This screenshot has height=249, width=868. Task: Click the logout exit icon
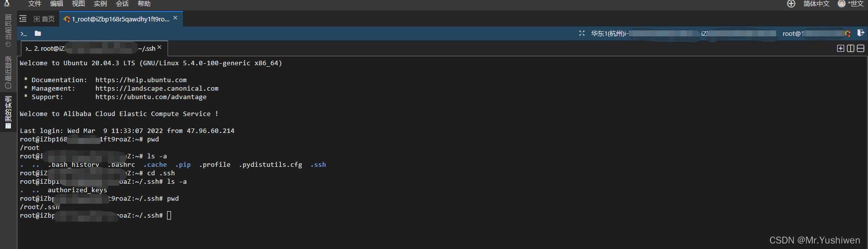861,33
